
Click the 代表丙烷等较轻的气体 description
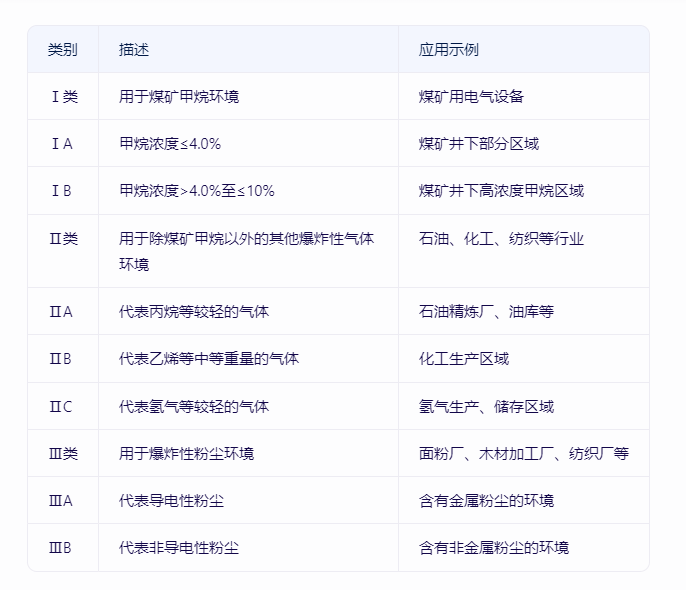click(194, 312)
